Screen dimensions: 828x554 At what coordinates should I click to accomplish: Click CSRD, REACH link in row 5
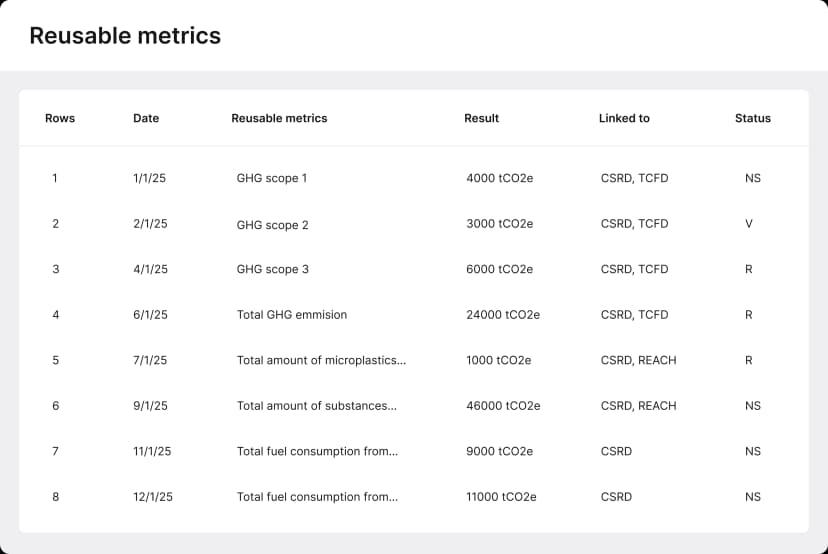[638, 361]
